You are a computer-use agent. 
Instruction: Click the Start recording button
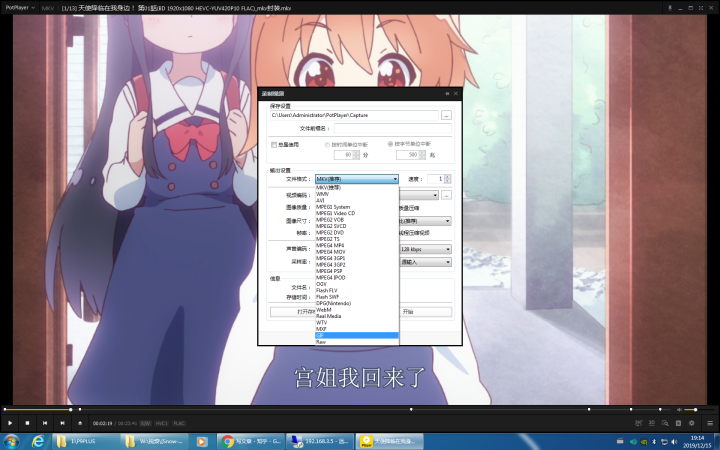[426, 312]
